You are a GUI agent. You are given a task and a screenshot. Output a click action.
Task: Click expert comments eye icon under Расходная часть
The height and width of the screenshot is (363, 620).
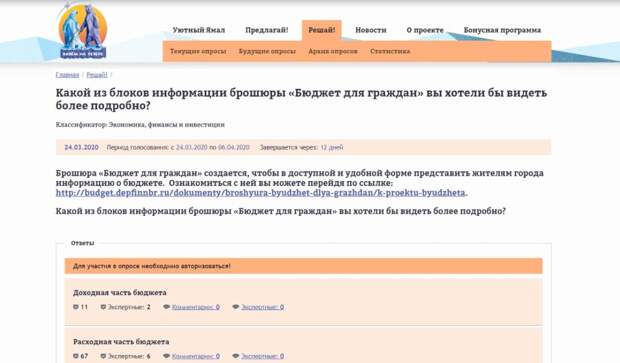(x=236, y=356)
